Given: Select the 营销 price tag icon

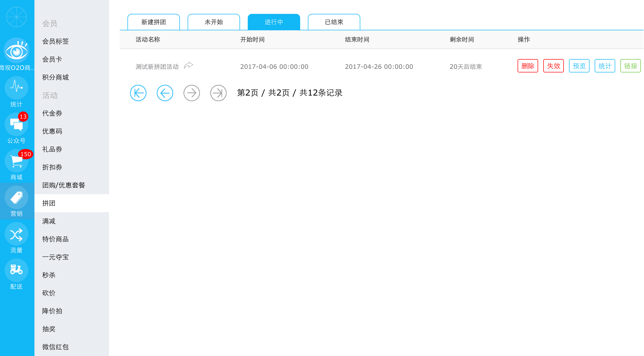Looking at the screenshot, I should [x=16, y=197].
